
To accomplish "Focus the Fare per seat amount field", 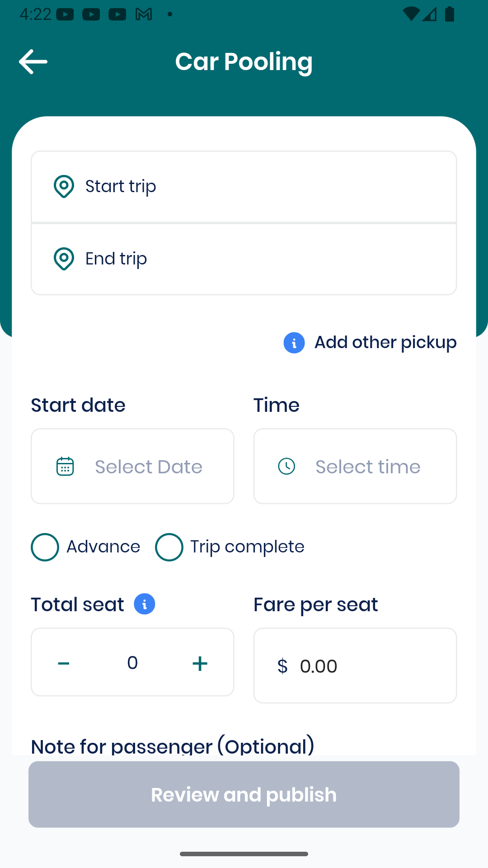I will point(355,665).
